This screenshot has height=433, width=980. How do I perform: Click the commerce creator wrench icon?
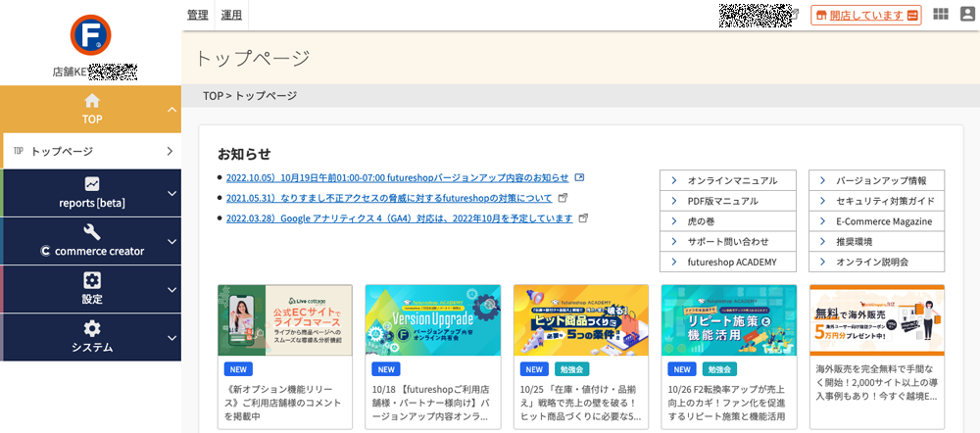[92, 232]
